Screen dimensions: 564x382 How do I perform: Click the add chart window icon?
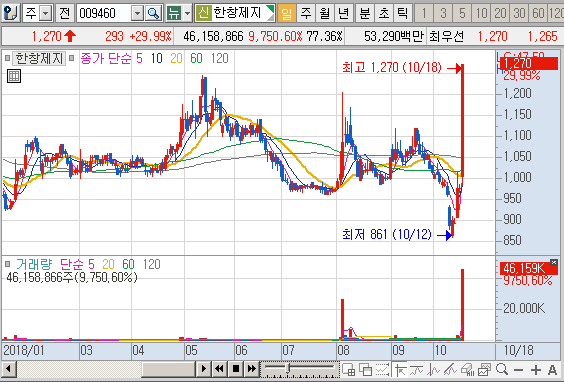[x=349, y=369]
